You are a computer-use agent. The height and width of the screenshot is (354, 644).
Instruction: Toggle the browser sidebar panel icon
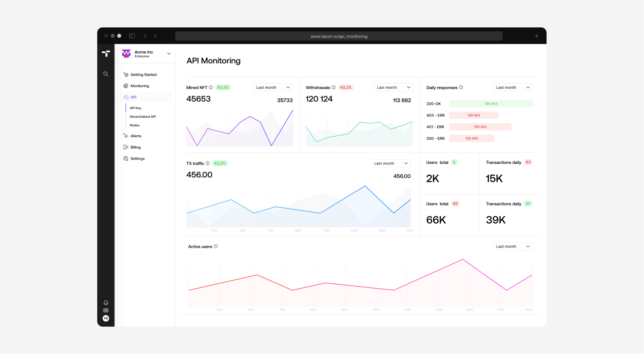(132, 36)
